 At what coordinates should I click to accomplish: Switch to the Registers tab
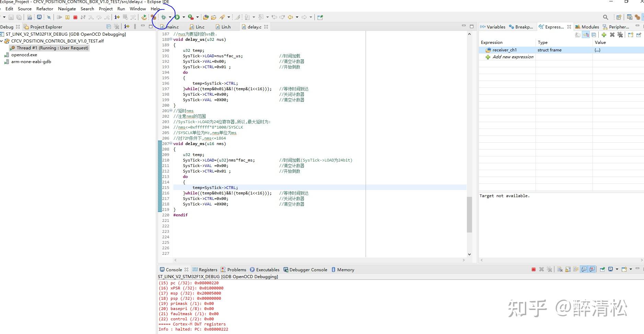click(208, 270)
